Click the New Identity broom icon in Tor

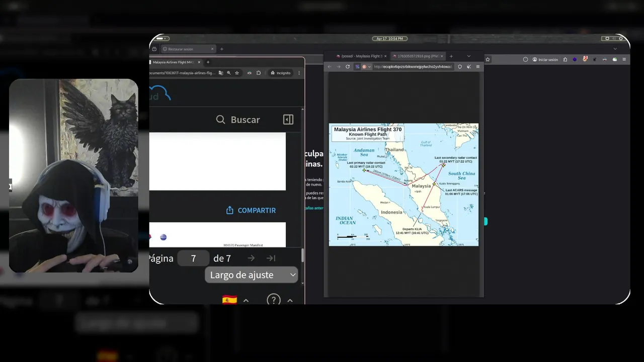(x=469, y=66)
